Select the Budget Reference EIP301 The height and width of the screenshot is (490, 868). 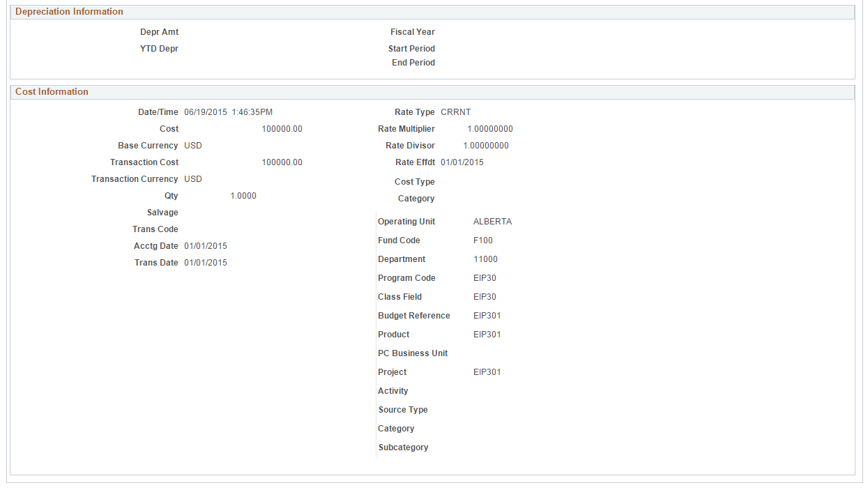pyautogui.click(x=486, y=315)
